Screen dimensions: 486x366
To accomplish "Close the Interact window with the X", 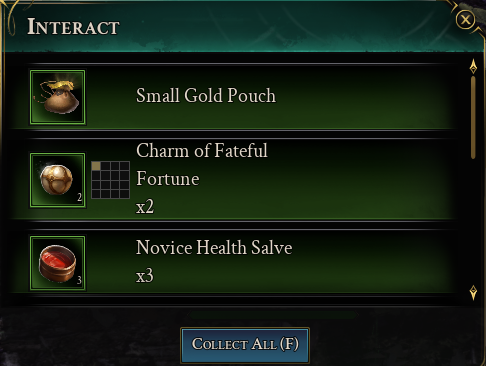I will (x=465, y=20).
